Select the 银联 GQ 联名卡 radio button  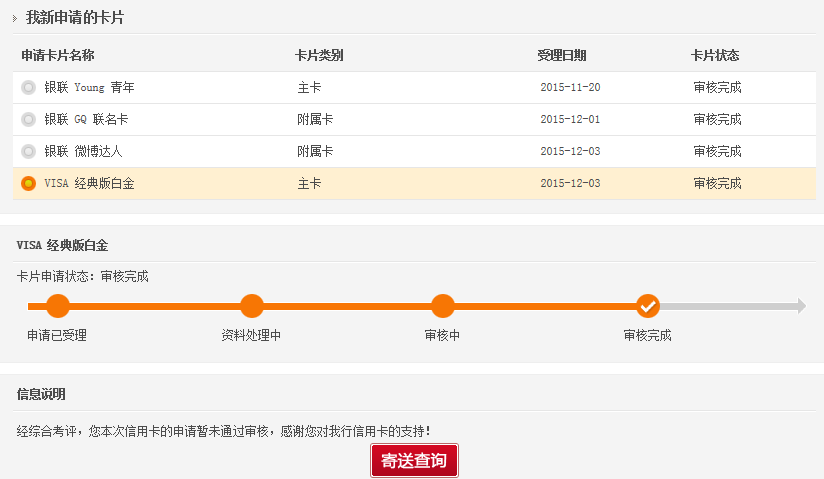28,119
